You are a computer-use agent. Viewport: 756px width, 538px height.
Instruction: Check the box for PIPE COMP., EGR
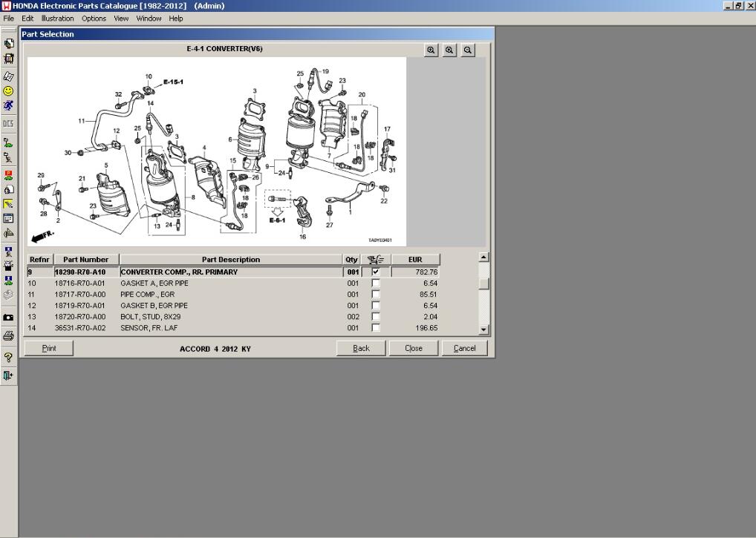[376, 295]
